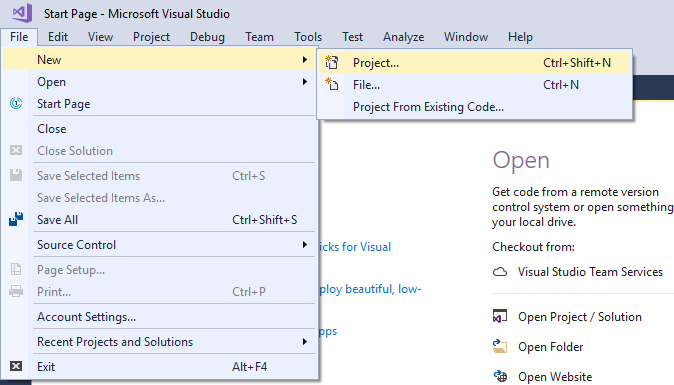Image resolution: width=674 pixels, height=385 pixels.
Task: Open the Tools menu
Action: pos(308,37)
